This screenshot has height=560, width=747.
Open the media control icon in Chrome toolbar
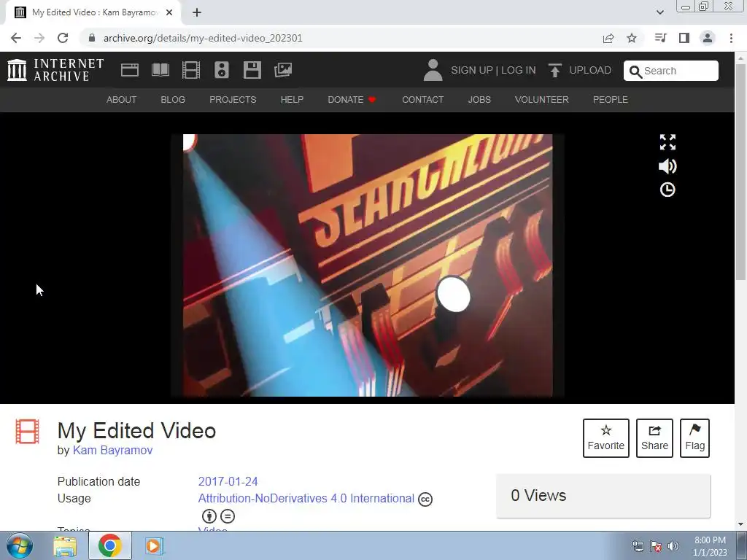[660, 38]
